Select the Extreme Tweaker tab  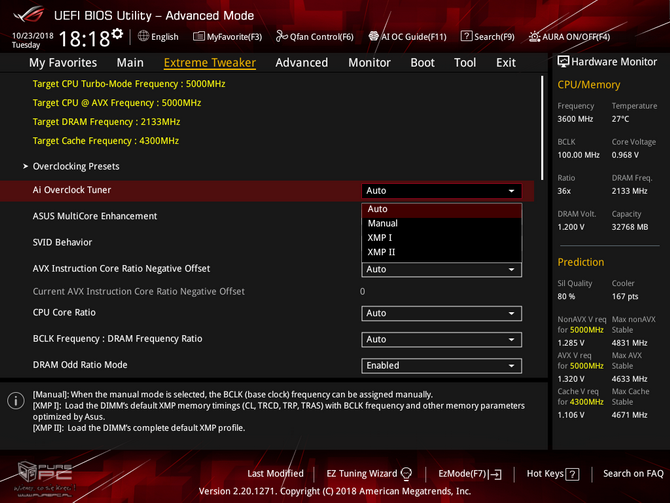[x=210, y=63]
